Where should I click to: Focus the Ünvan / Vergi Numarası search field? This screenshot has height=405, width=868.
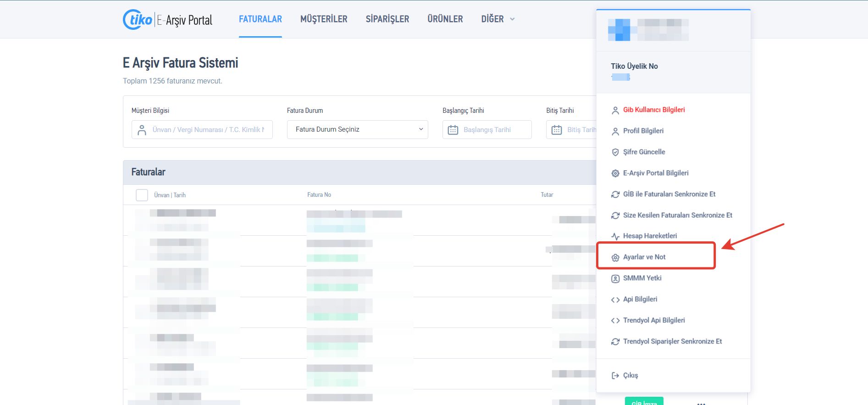click(x=202, y=130)
